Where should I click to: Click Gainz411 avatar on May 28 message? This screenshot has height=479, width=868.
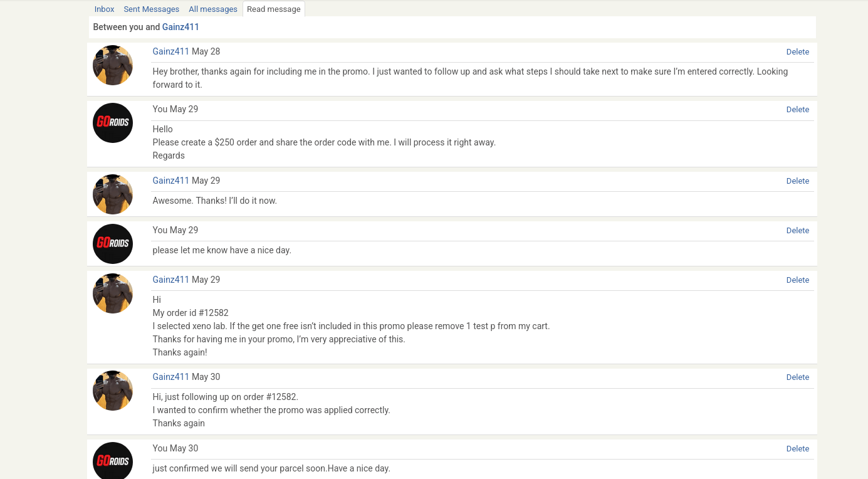pyautogui.click(x=113, y=65)
